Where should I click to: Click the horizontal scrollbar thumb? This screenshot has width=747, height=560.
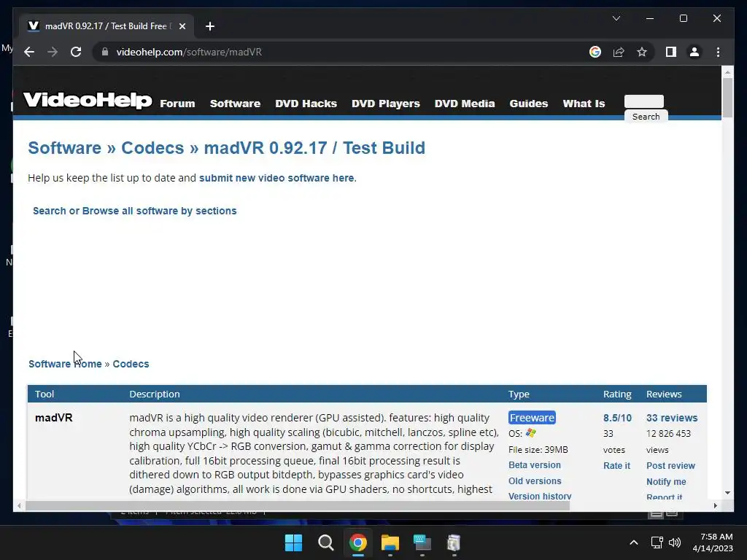pyautogui.click(x=298, y=506)
